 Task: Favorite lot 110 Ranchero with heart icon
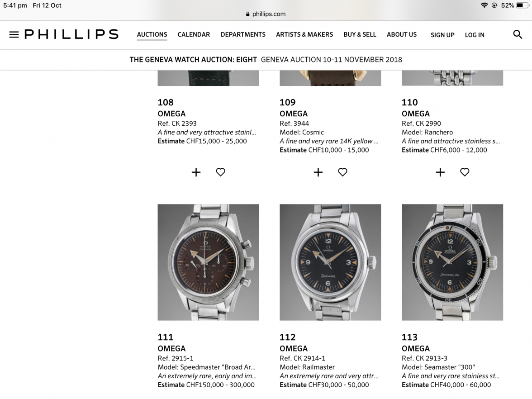(x=465, y=172)
